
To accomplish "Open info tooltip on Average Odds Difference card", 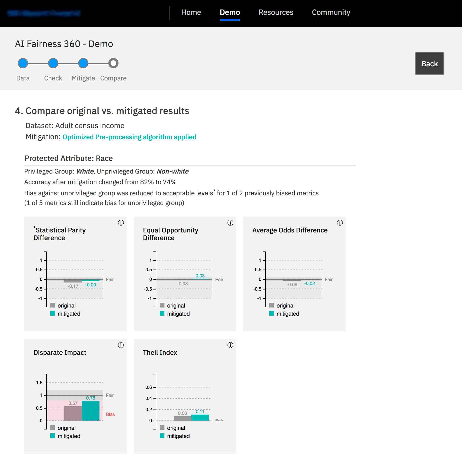I will pos(340,222).
